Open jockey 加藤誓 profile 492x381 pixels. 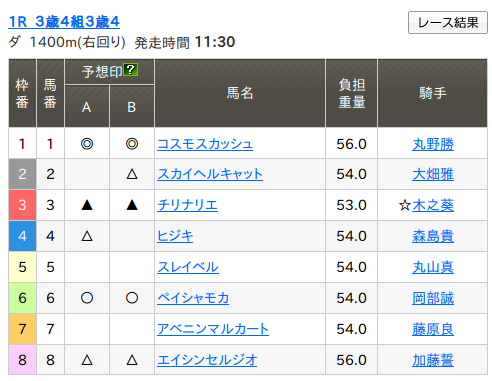tap(433, 360)
